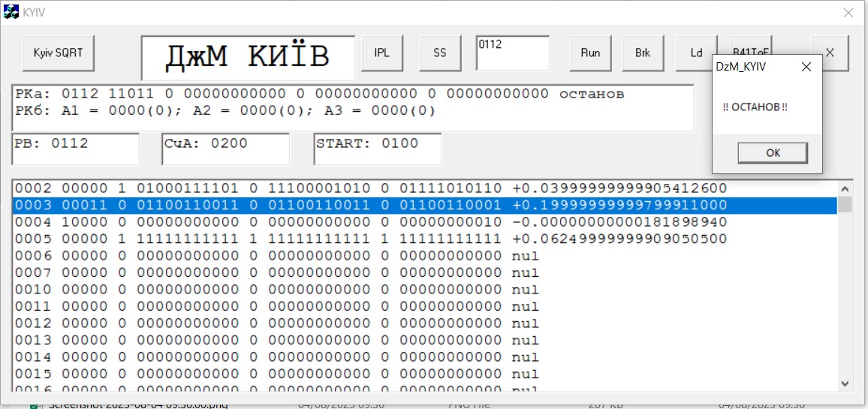Select memory row 0011
Viewport: 868px width, 409px height.
[424, 306]
